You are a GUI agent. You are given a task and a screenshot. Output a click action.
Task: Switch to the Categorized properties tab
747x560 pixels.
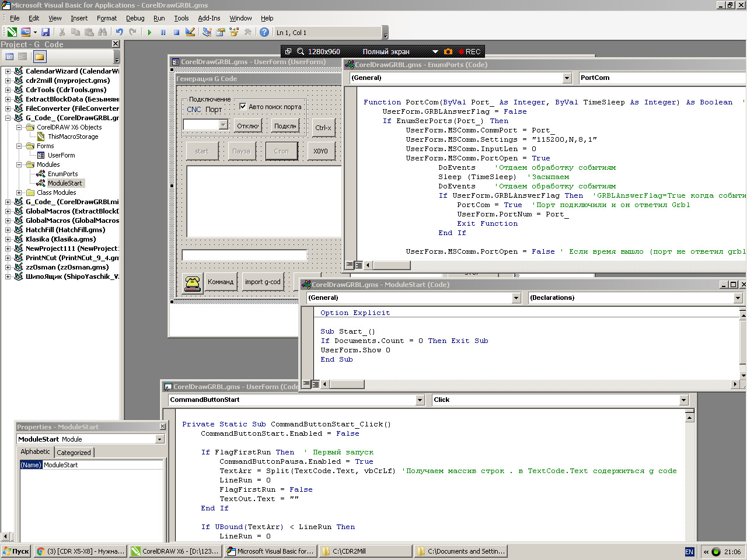(74, 453)
